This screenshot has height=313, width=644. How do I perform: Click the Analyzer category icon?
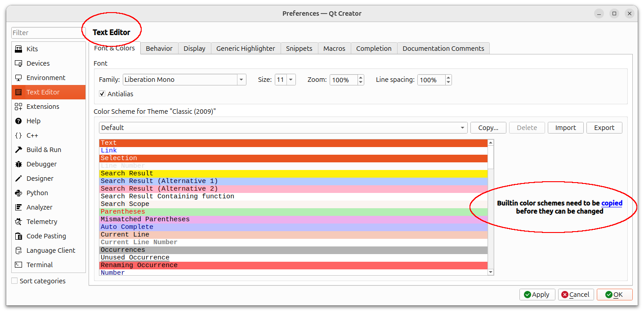click(x=18, y=207)
